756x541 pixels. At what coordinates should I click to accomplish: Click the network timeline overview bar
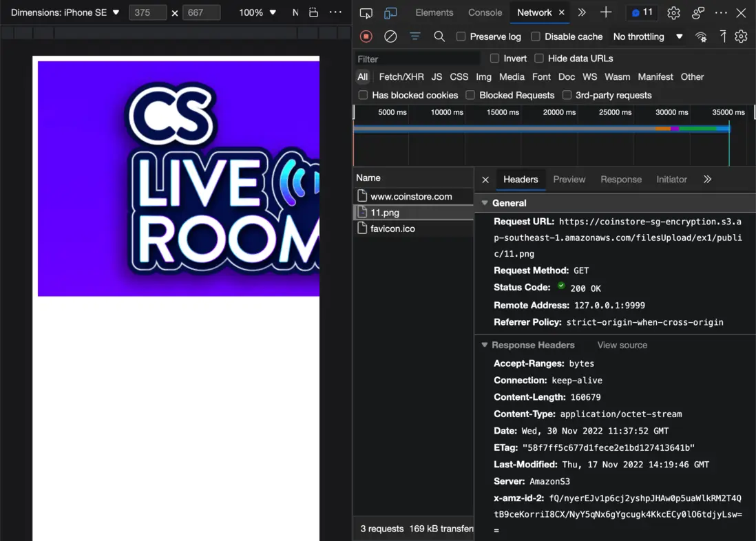540,129
